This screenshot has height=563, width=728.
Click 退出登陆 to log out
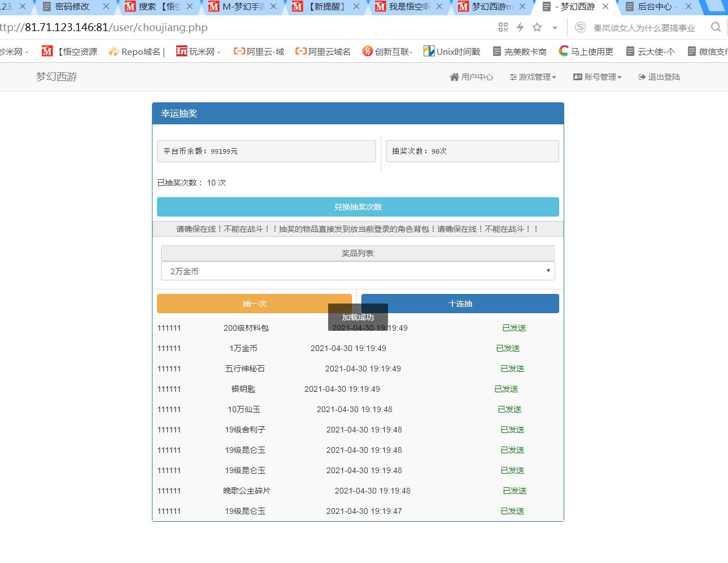tap(659, 77)
